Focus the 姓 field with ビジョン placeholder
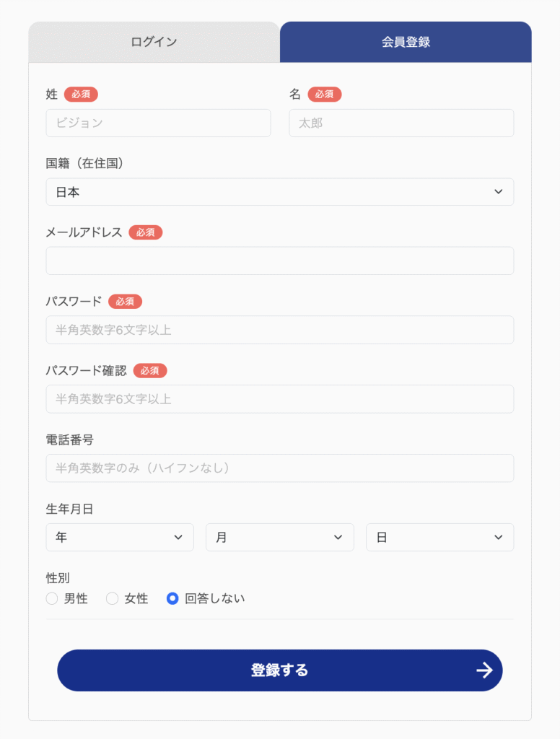The height and width of the screenshot is (739, 560). click(x=158, y=123)
